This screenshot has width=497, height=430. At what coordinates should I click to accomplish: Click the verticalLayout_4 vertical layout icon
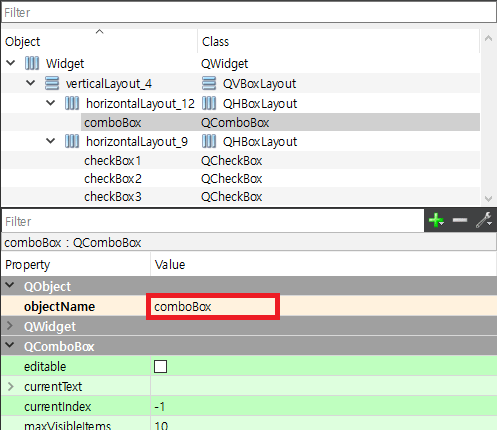[52, 83]
